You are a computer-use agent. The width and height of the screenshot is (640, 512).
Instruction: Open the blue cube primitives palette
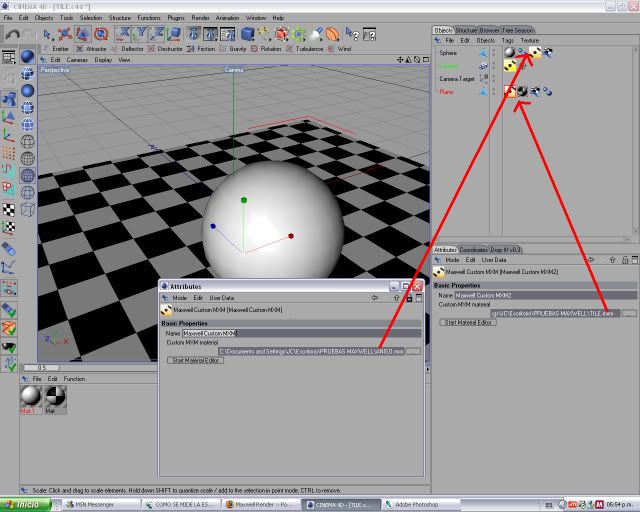point(247,34)
